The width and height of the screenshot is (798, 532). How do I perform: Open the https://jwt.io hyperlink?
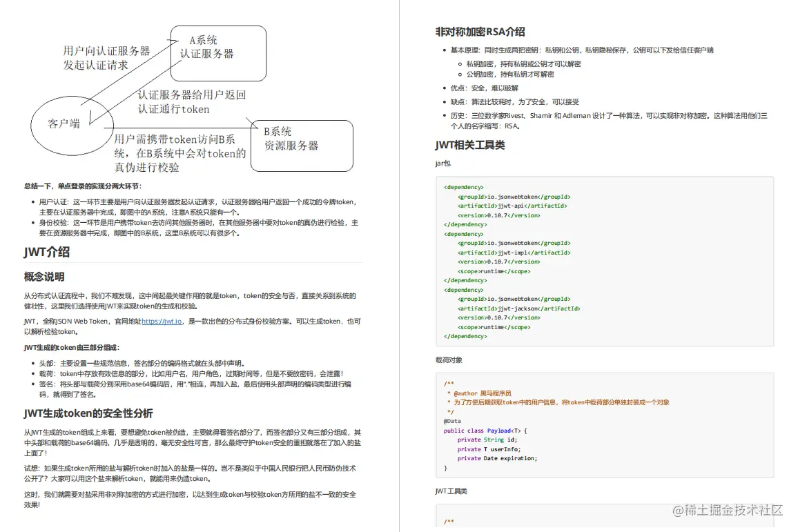(x=163, y=320)
